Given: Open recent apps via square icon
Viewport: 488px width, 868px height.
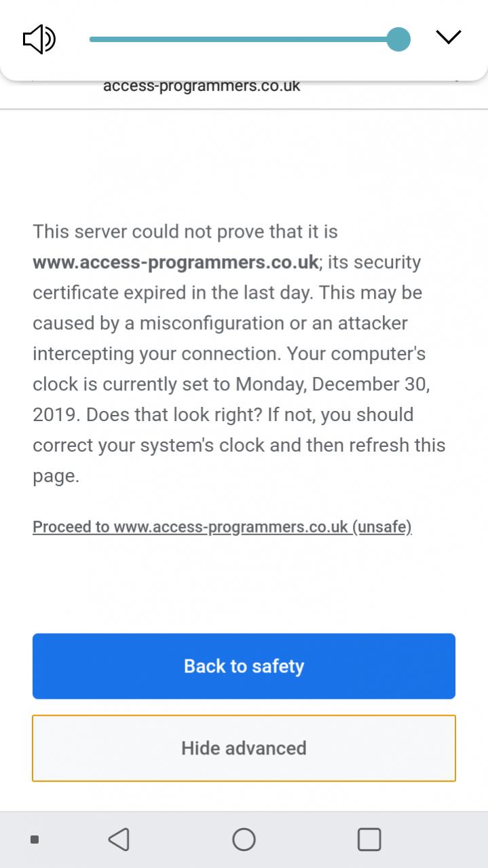Looking at the screenshot, I should [x=369, y=839].
